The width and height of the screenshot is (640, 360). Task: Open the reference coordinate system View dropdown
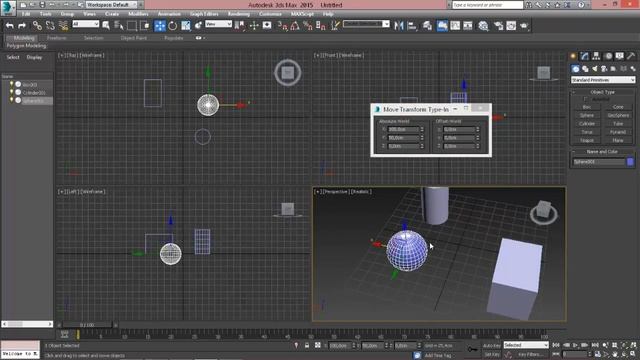218,24
